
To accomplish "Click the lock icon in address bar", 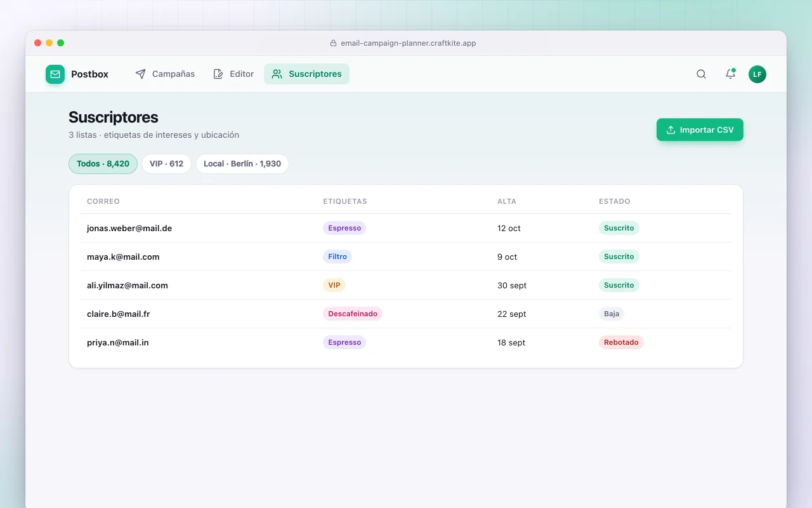I will pos(333,43).
